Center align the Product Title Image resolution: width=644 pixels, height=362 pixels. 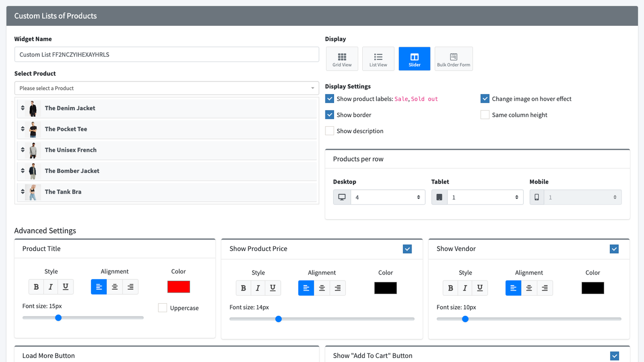115,287
